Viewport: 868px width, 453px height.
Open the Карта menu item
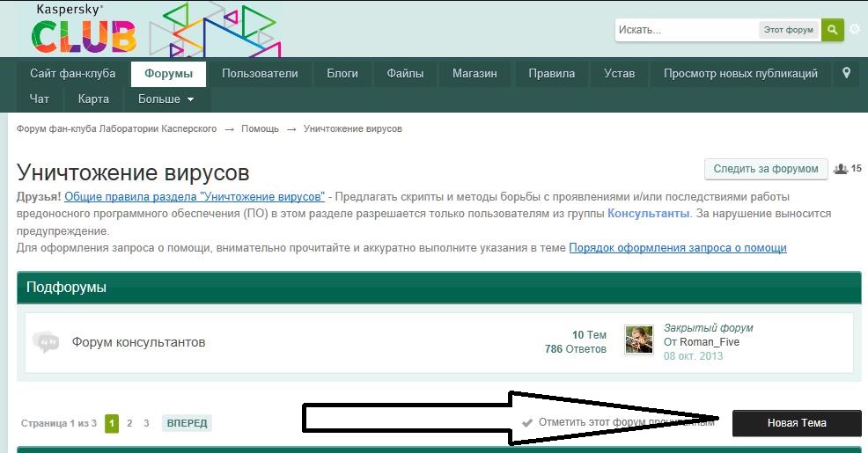point(93,99)
